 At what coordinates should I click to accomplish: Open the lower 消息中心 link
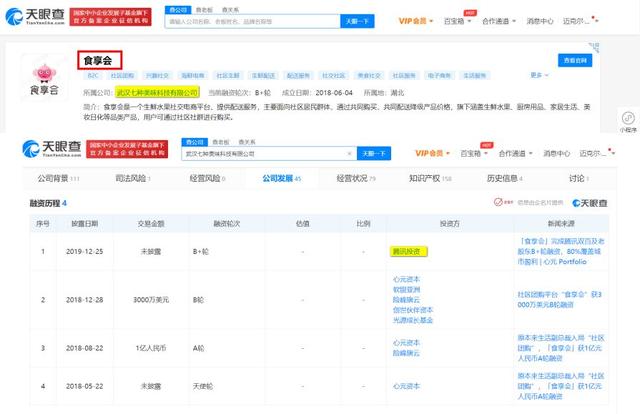tap(556, 153)
